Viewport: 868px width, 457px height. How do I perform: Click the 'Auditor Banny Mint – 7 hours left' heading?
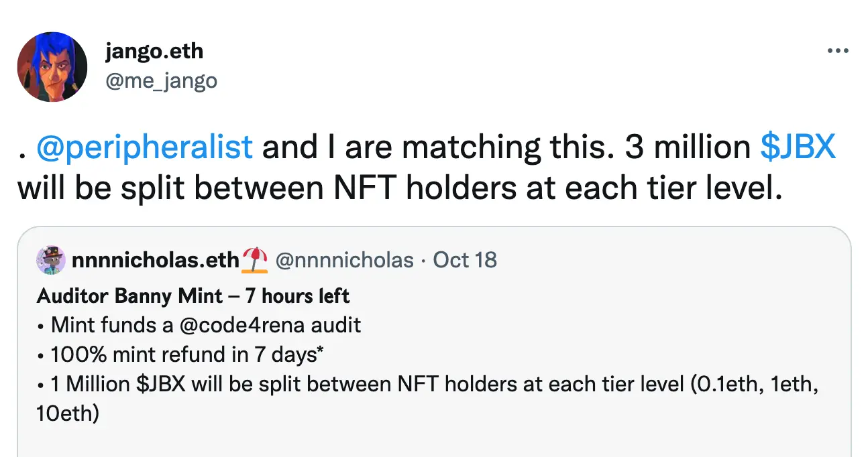pyautogui.click(x=193, y=296)
